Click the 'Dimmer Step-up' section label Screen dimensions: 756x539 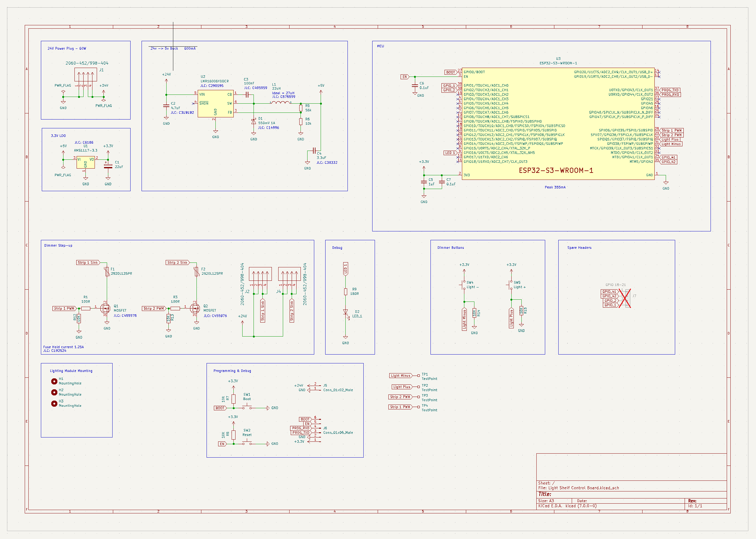coord(58,246)
